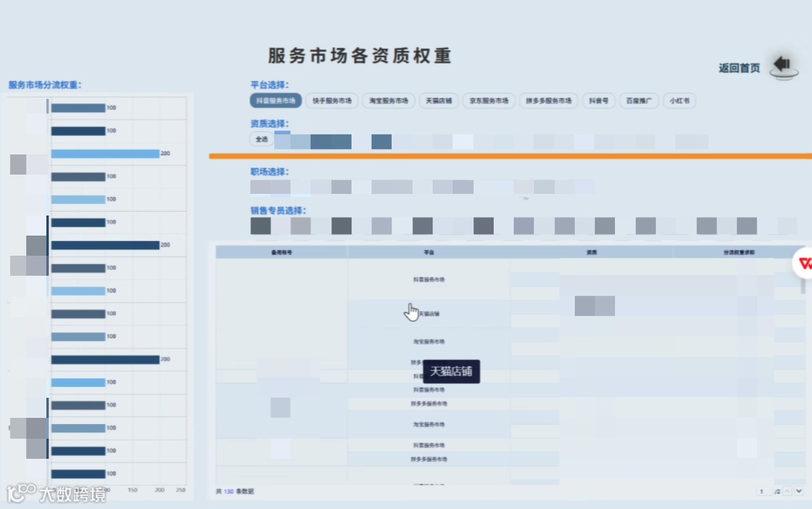Pick the 抖音号 platform filter
812x509 pixels.
tap(599, 100)
